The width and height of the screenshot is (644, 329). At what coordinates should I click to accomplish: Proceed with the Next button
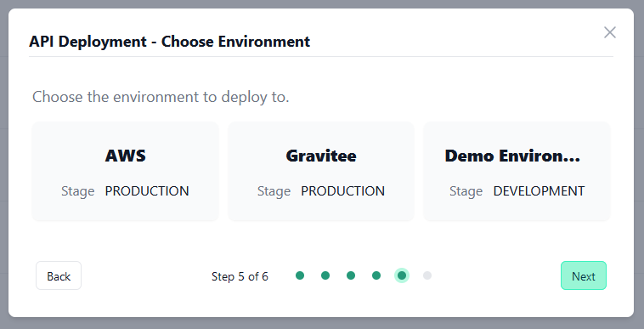click(584, 276)
